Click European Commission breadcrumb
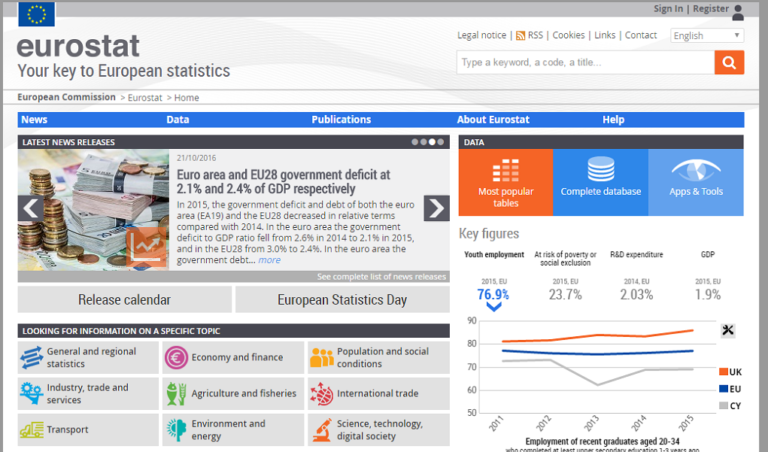This screenshot has height=452, width=768. point(67,97)
